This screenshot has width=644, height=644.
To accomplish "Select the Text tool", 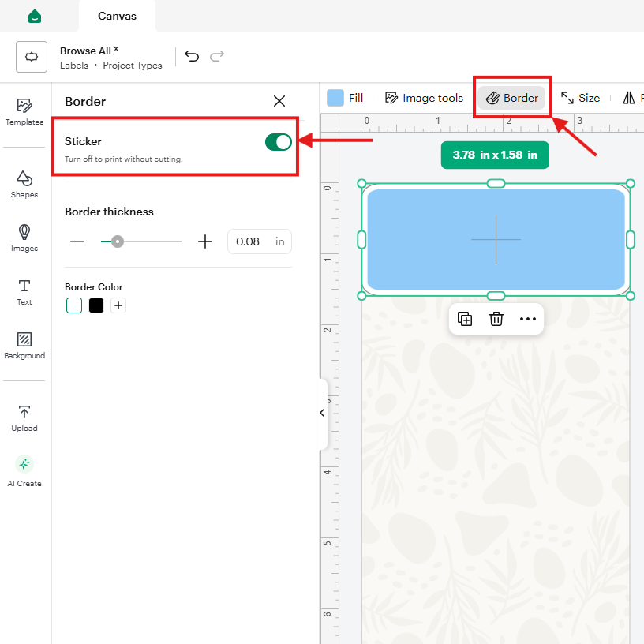I will [24, 292].
